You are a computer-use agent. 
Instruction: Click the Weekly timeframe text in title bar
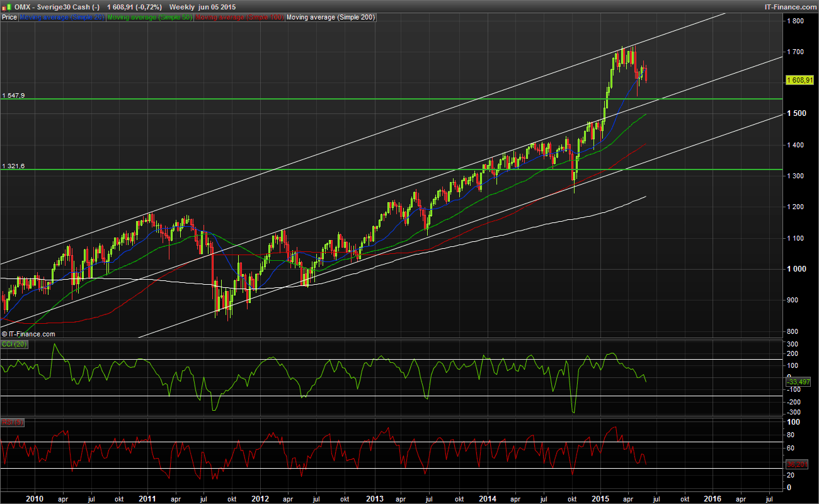tap(182, 6)
